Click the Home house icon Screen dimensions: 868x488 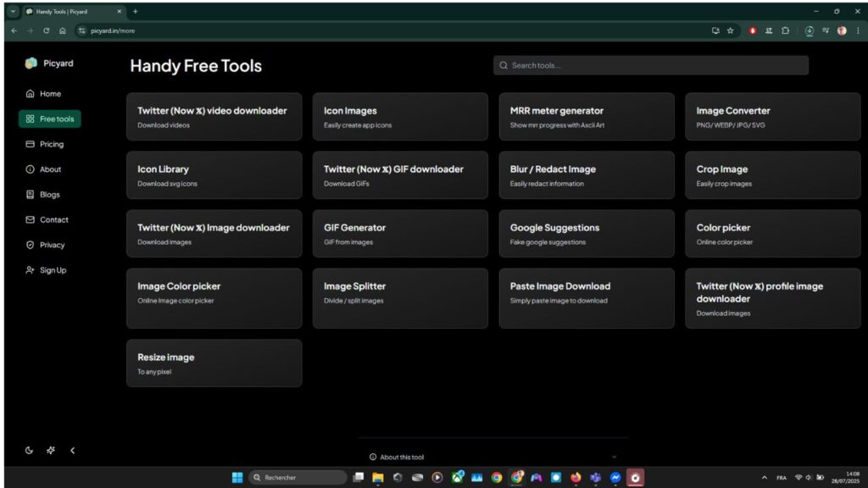tap(30, 93)
